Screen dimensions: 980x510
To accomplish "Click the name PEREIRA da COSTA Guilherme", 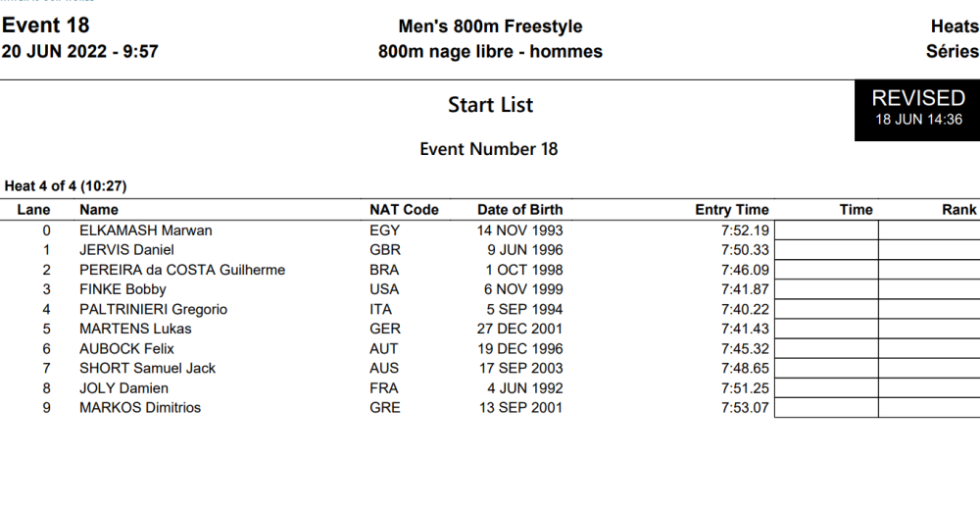I will point(182,270).
